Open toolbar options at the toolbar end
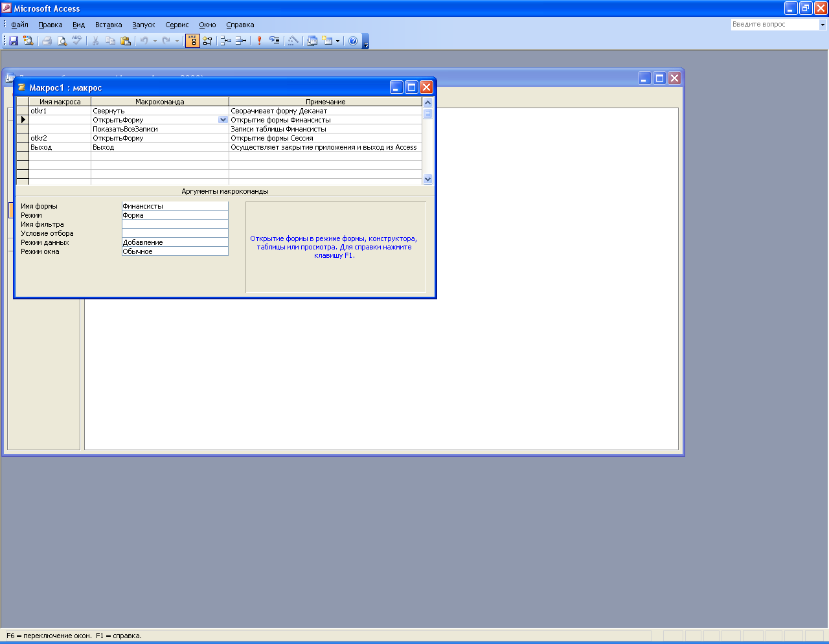The width and height of the screenshot is (829, 644). [366, 42]
